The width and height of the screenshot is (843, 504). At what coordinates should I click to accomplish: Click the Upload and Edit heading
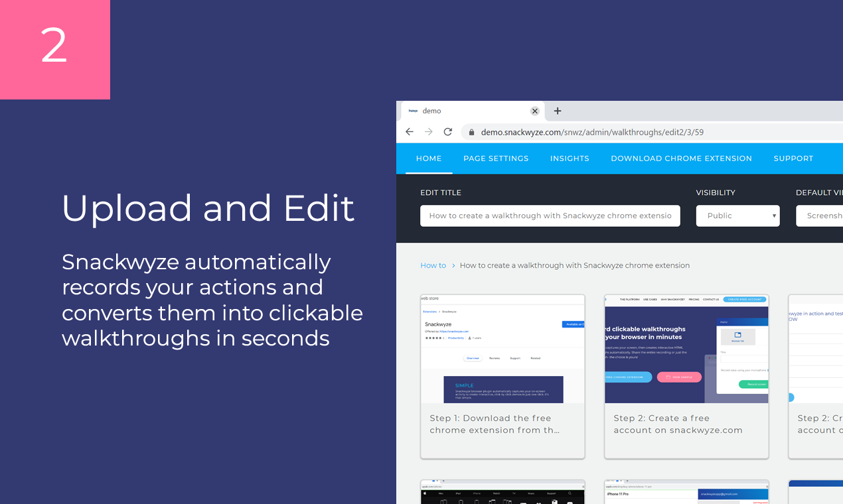208,208
